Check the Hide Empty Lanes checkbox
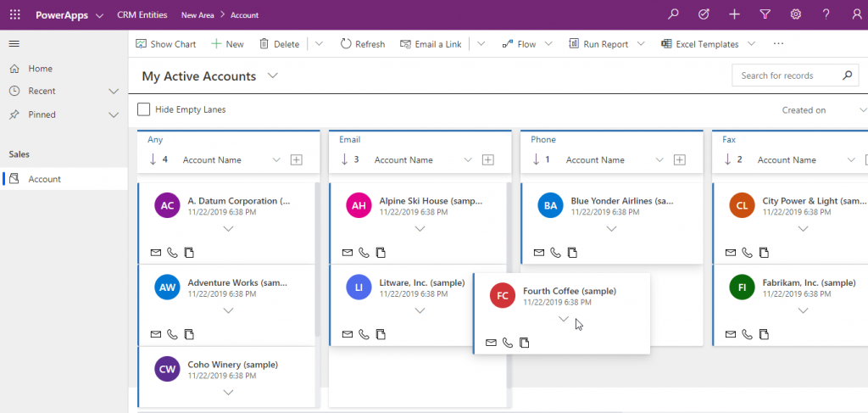Viewport: 868px width, 413px height. 143,109
